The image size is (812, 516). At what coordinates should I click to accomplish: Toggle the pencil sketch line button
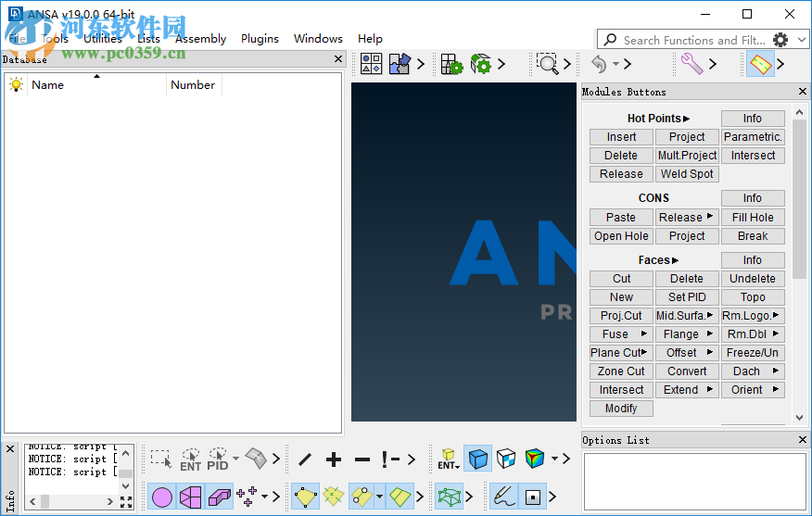point(504,497)
